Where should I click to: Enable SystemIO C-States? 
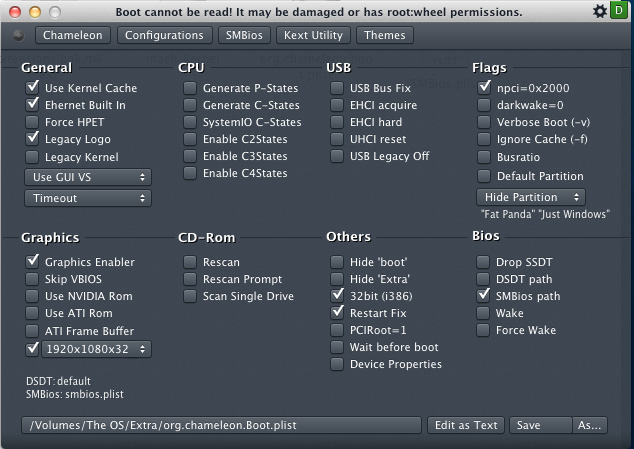click(x=190, y=122)
